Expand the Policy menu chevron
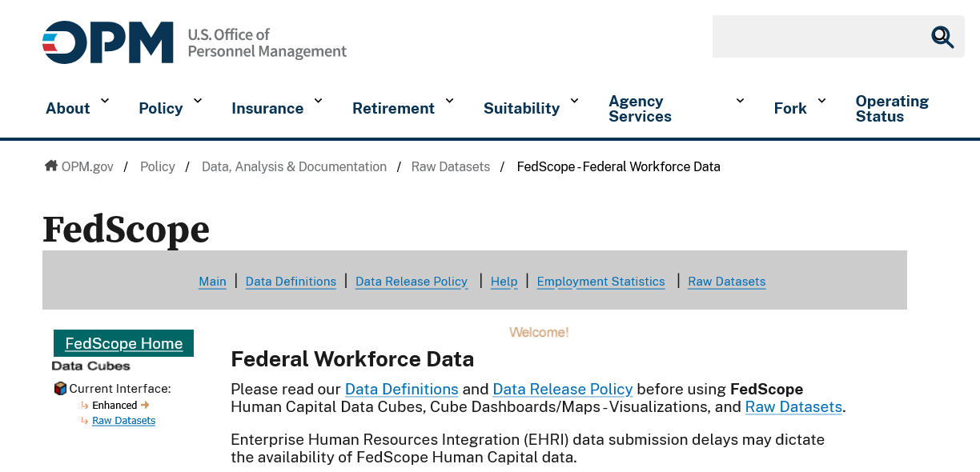Image resolution: width=980 pixels, height=472 pixels. pos(198,101)
